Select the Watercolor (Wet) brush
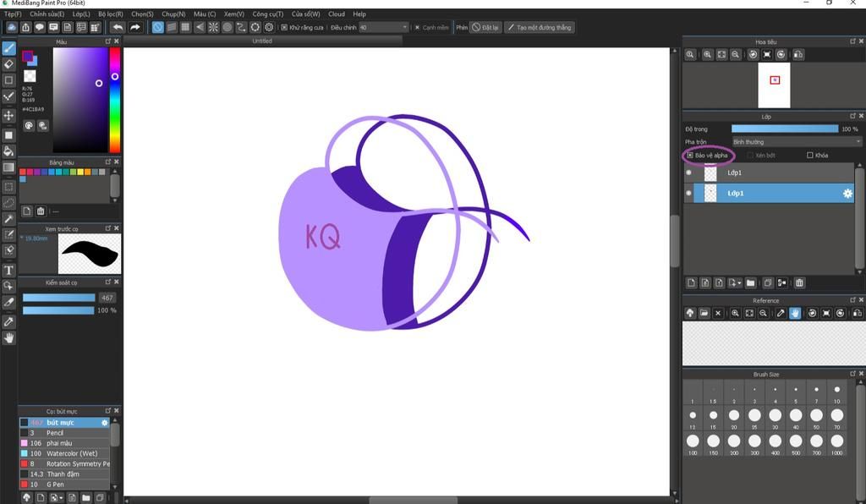 pyautogui.click(x=64, y=453)
